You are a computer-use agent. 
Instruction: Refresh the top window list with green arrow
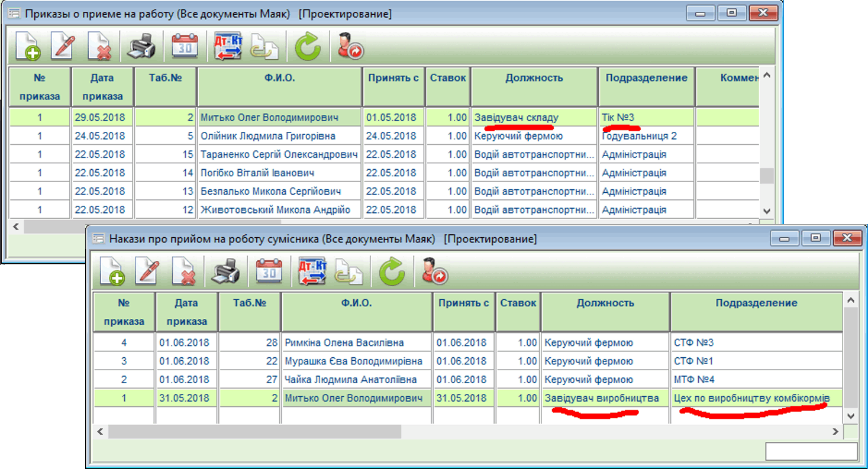tap(307, 46)
